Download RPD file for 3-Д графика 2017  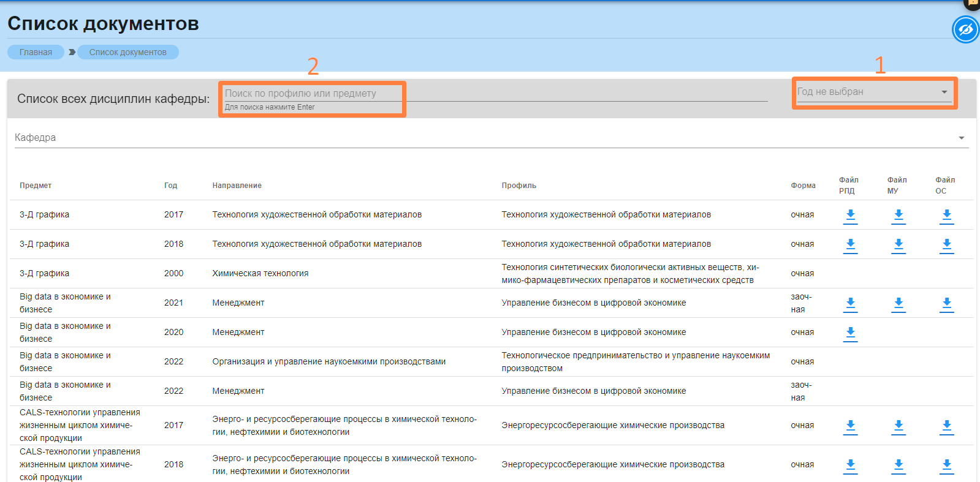(x=850, y=216)
